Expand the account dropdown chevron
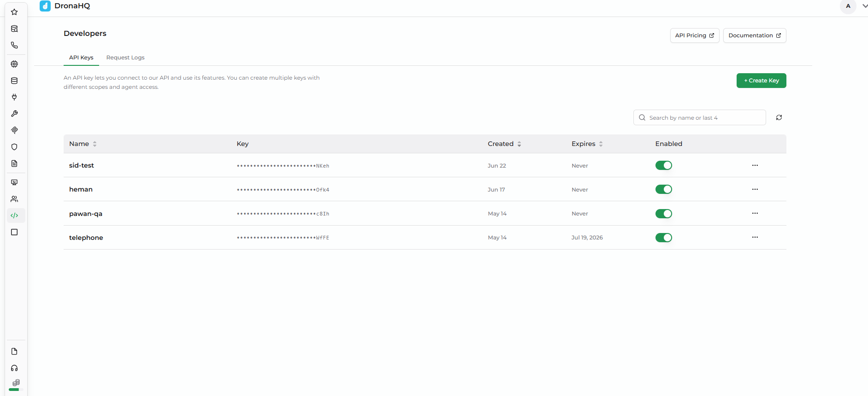 865,6
